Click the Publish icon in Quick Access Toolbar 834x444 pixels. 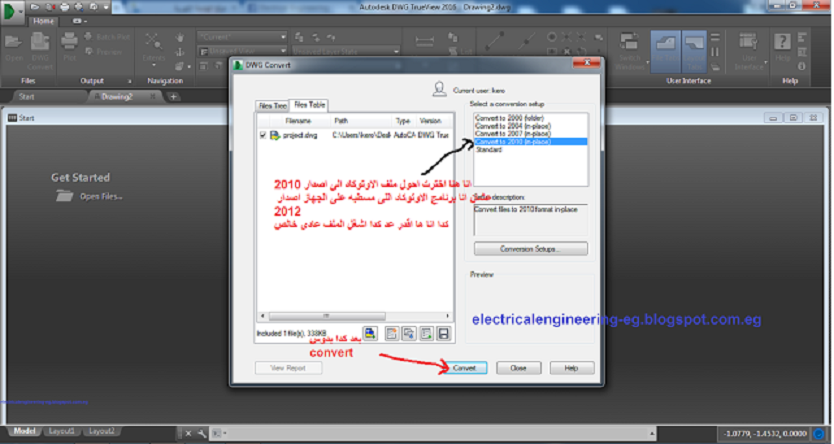pos(93,7)
